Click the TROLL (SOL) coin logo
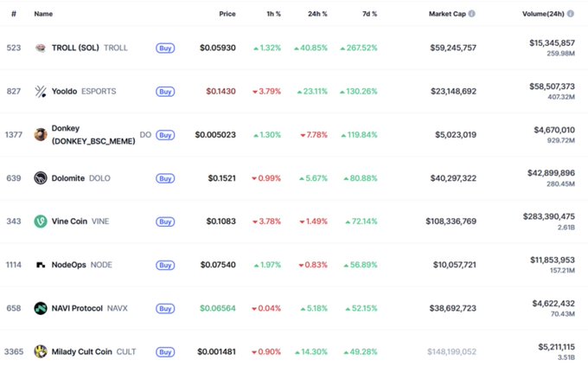This screenshot has width=588, height=373. pos(41,48)
